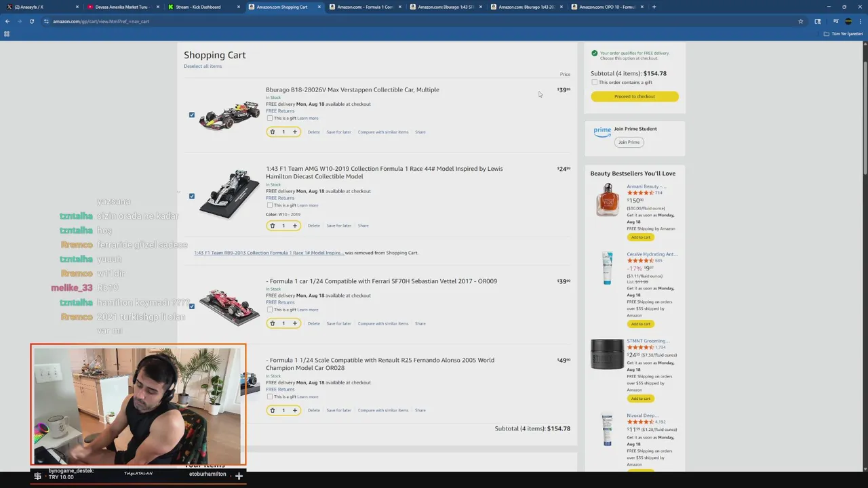Click Learn more beside AMG W10 gift option
The height and width of the screenshot is (488, 868).
pos(308,205)
